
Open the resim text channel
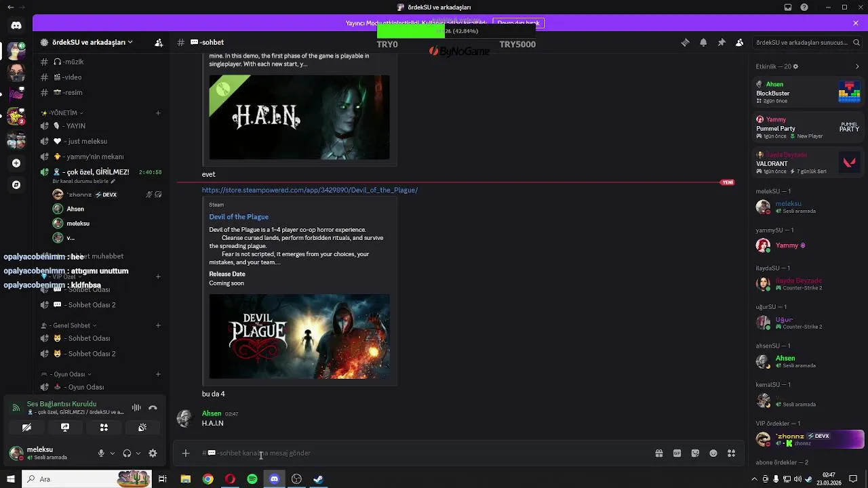click(102, 92)
